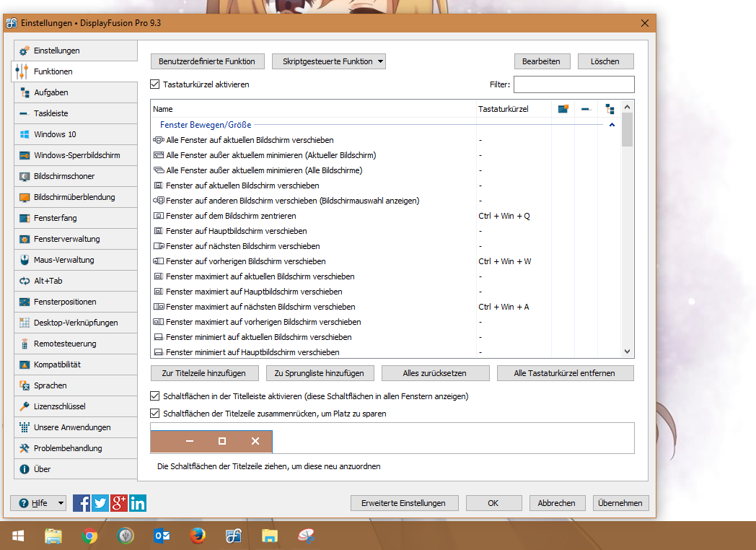This screenshot has width=756, height=550.
Task: Open Outlook from the taskbar
Action: [x=161, y=536]
